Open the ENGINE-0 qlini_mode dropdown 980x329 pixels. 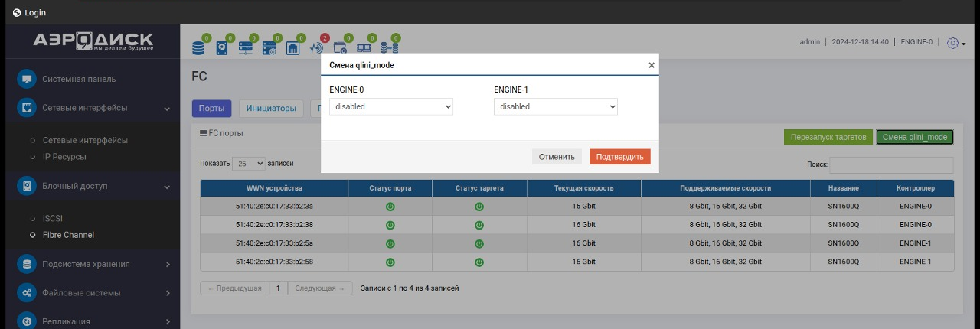pyautogui.click(x=391, y=106)
